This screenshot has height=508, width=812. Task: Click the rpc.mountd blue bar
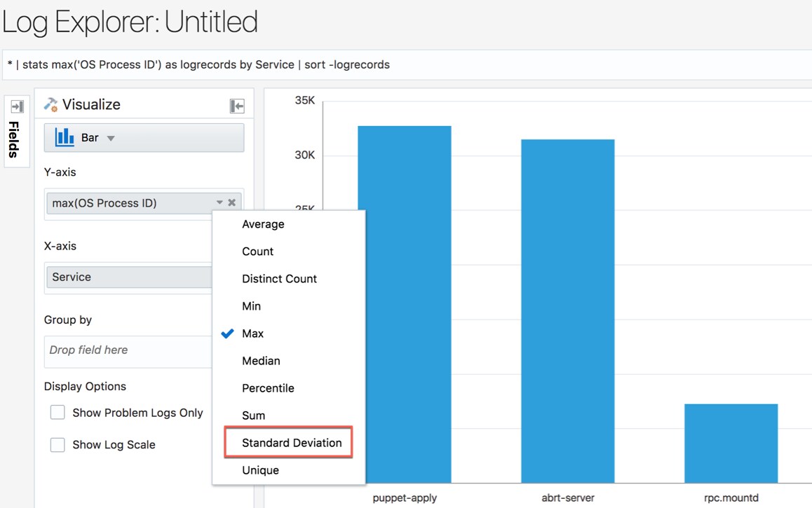coord(731,444)
